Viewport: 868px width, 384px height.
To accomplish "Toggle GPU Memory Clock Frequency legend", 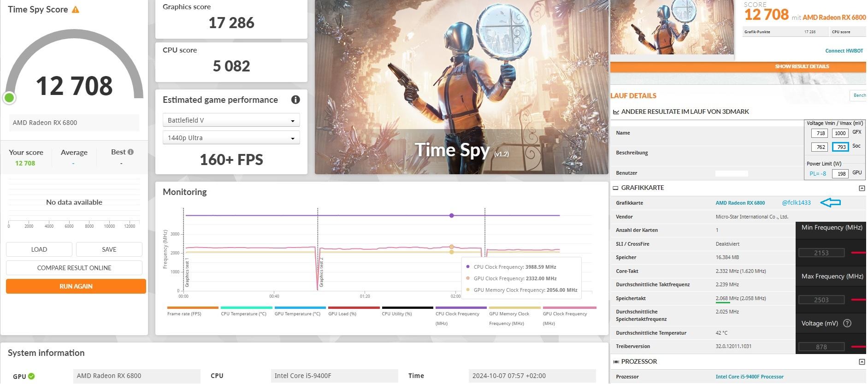I will [514, 316].
